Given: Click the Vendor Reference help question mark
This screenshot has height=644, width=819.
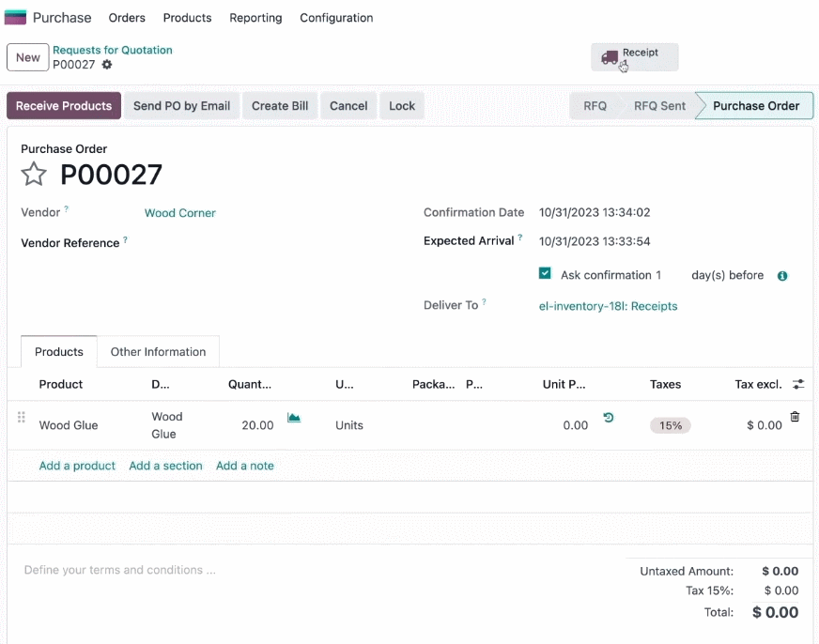Looking at the screenshot, I should tap(125, 239).
